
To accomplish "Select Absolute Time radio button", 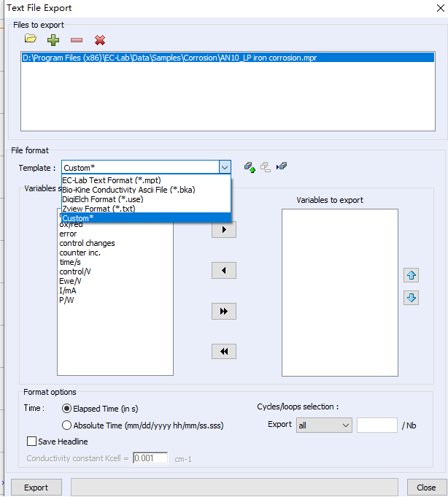I will [67, 425].
